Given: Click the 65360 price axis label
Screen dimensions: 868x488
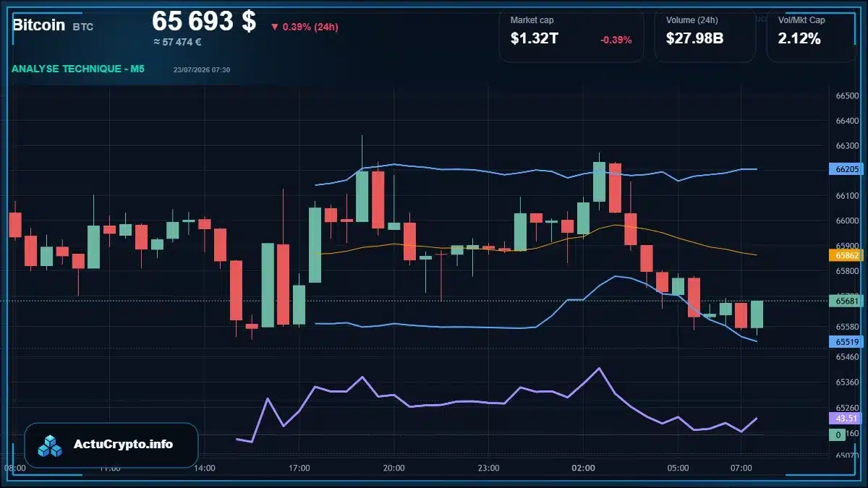Looking at the screenshot, I should [x=847, y=382].
